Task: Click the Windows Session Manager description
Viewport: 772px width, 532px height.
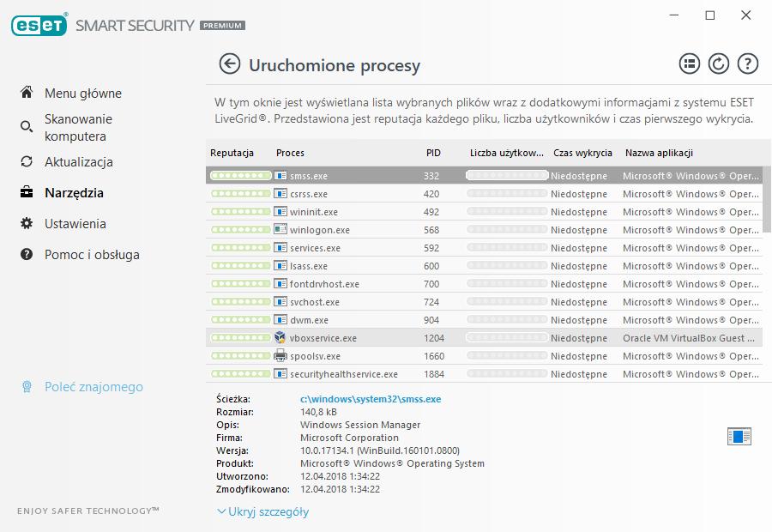Action: (360, 425)
